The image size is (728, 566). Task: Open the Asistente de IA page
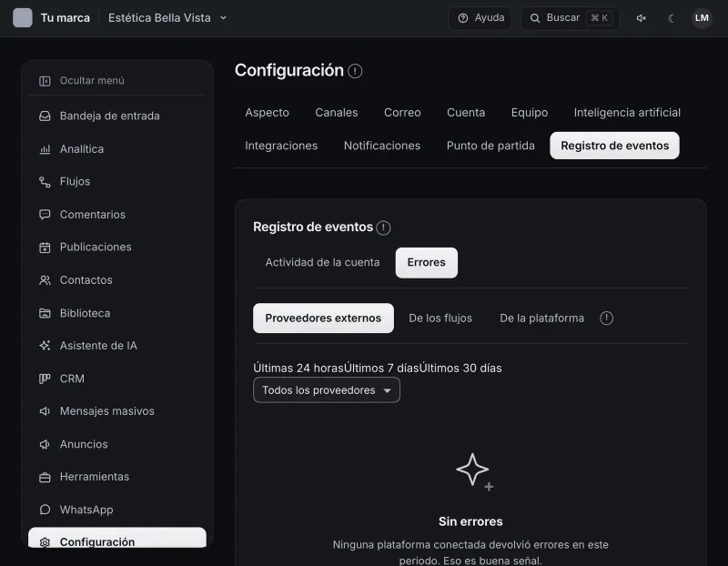117,346
